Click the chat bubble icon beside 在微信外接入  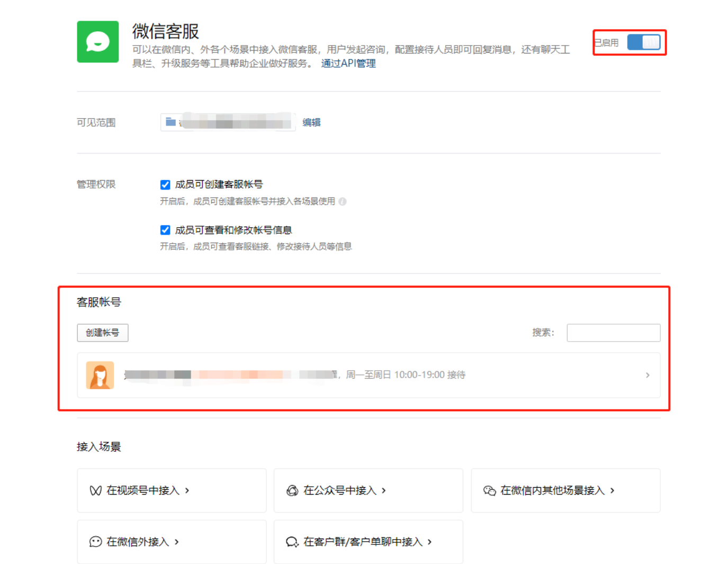pos(95,542)
